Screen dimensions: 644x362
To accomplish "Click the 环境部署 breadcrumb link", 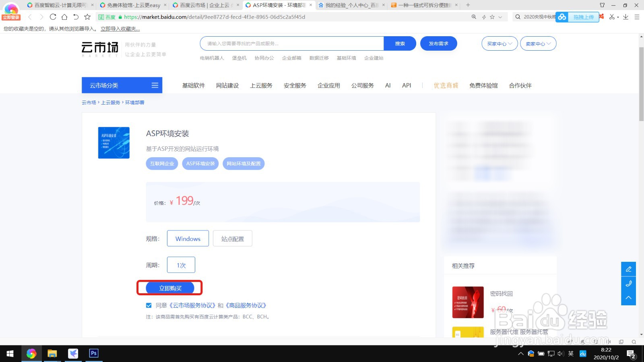I will [135, 103].
